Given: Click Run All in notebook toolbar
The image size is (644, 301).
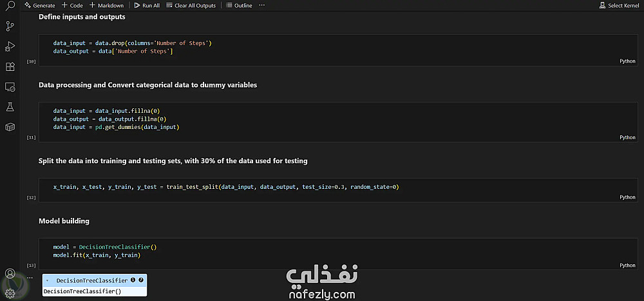Looking at the screenshot, I should pos(147,5).
